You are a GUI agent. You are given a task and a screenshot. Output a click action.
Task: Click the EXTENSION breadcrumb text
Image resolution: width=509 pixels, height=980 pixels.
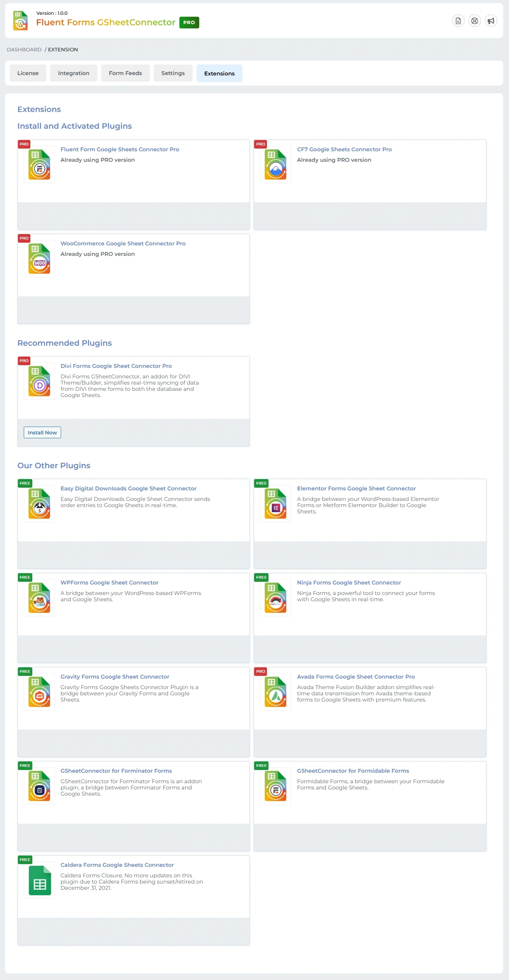coord(63,49)
